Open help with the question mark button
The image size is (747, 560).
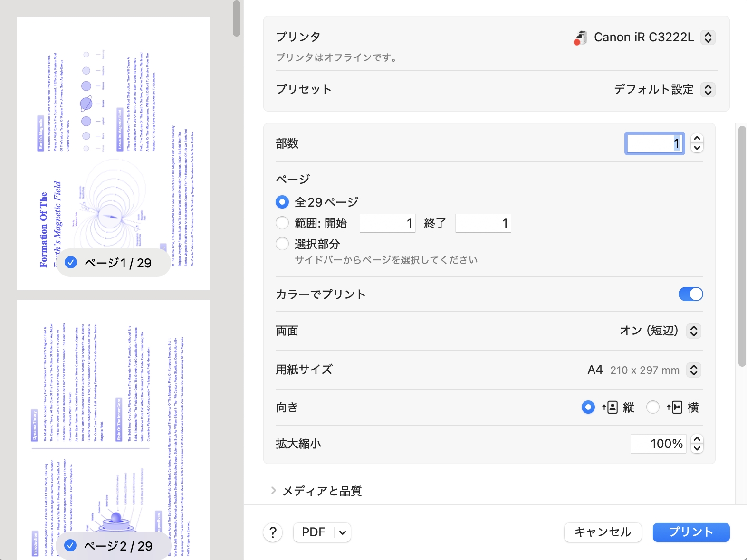(273, 532)
